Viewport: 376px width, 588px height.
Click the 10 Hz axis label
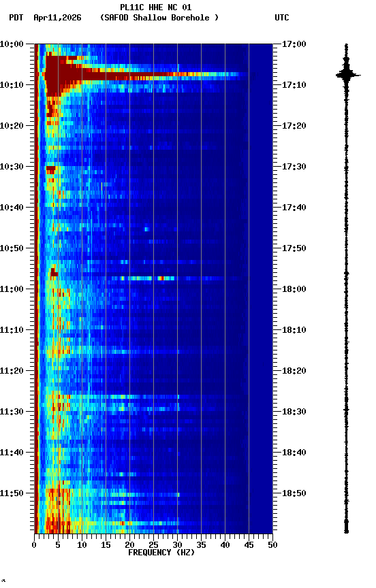click(x=82, y=545)
